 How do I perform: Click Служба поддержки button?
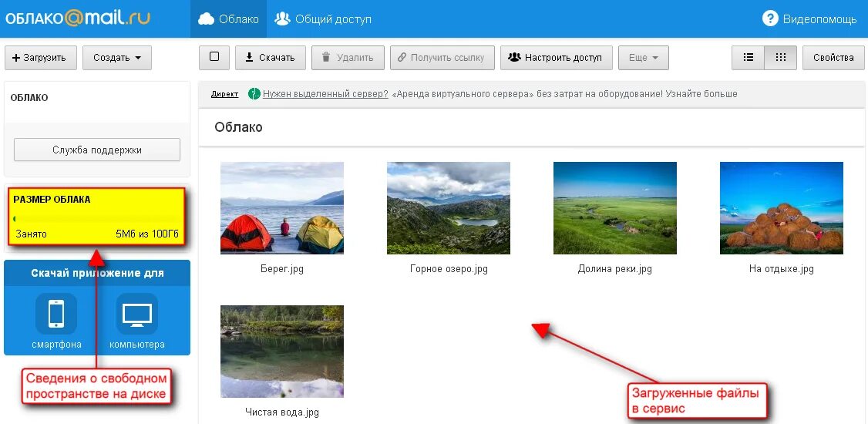coord(97,150)
